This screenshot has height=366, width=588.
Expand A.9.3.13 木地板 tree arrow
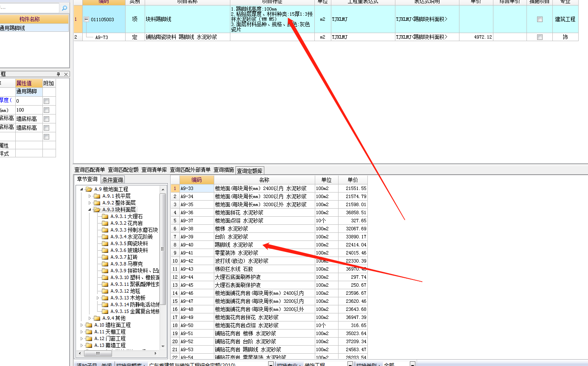[98, 298]
